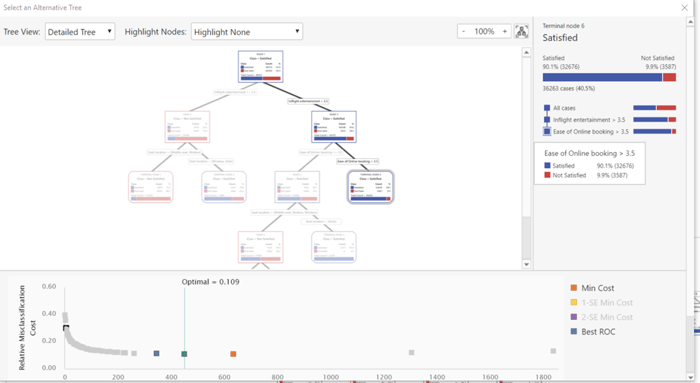Increase zoom with the plus button

coord(504,31)
